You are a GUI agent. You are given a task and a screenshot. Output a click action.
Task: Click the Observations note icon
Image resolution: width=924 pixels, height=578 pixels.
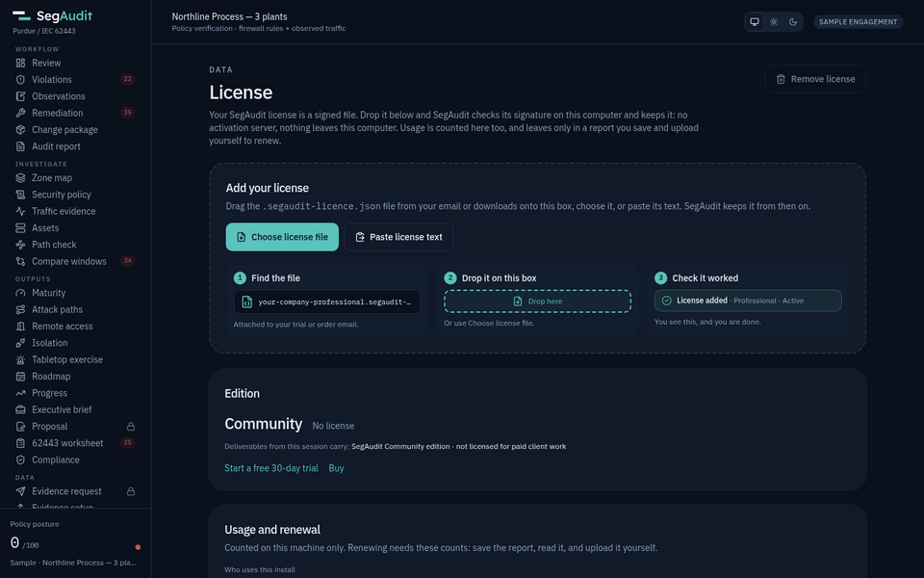tap(20, 96)
